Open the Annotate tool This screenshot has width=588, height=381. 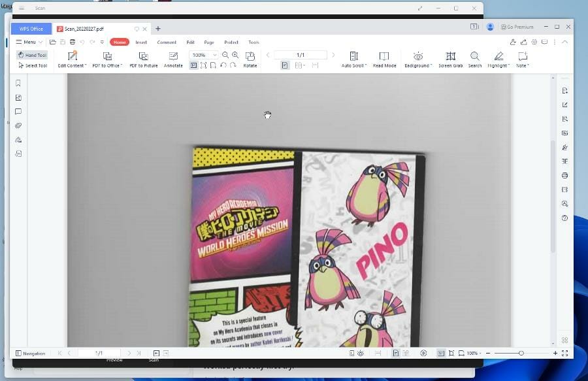point(173,59)
